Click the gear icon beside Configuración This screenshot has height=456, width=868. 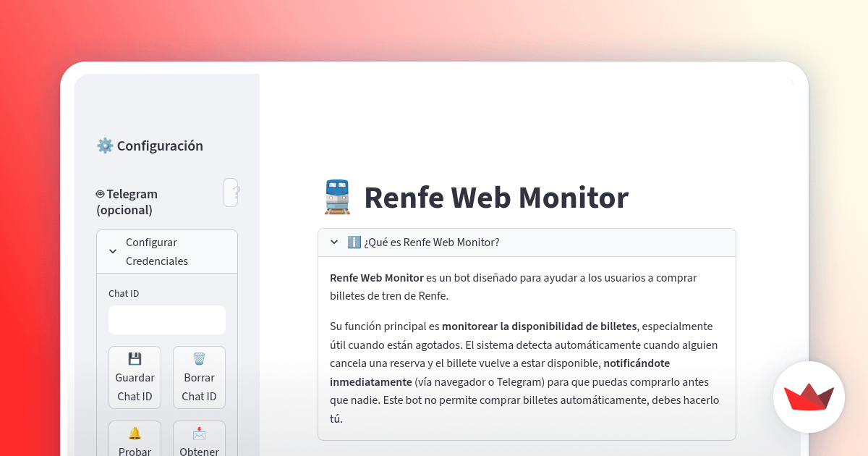(104, 145)
